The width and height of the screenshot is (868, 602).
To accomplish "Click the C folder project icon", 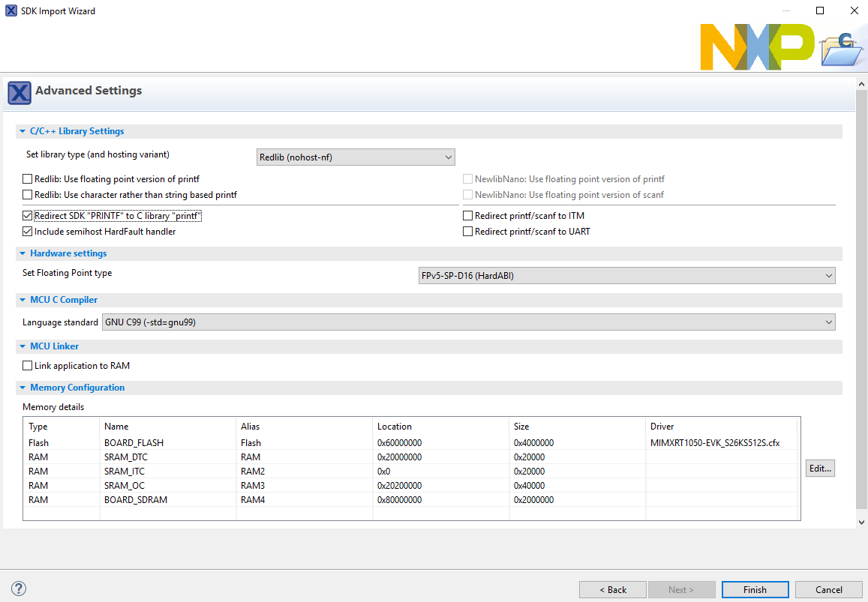I will [x=842, y=50].
